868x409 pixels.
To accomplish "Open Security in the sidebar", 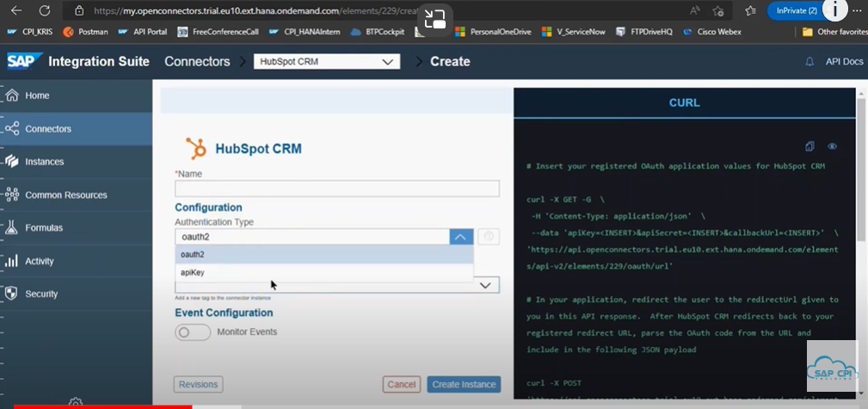I will [x=77, y=294].
